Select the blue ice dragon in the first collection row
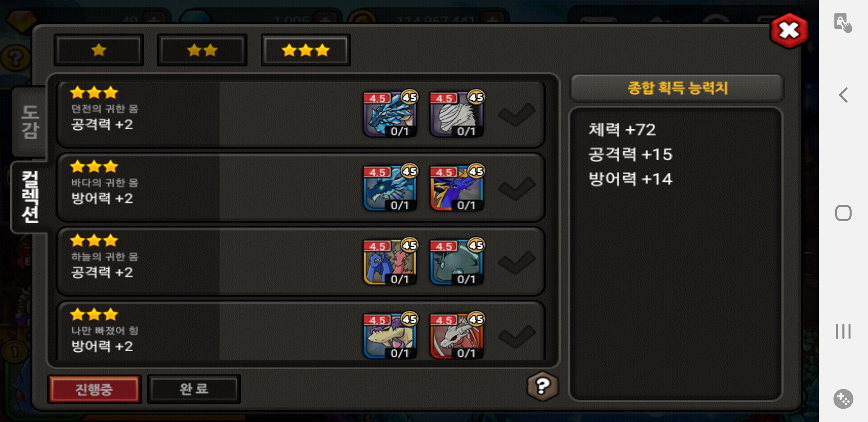Screen dimensions: 868x422 point(390,114)
